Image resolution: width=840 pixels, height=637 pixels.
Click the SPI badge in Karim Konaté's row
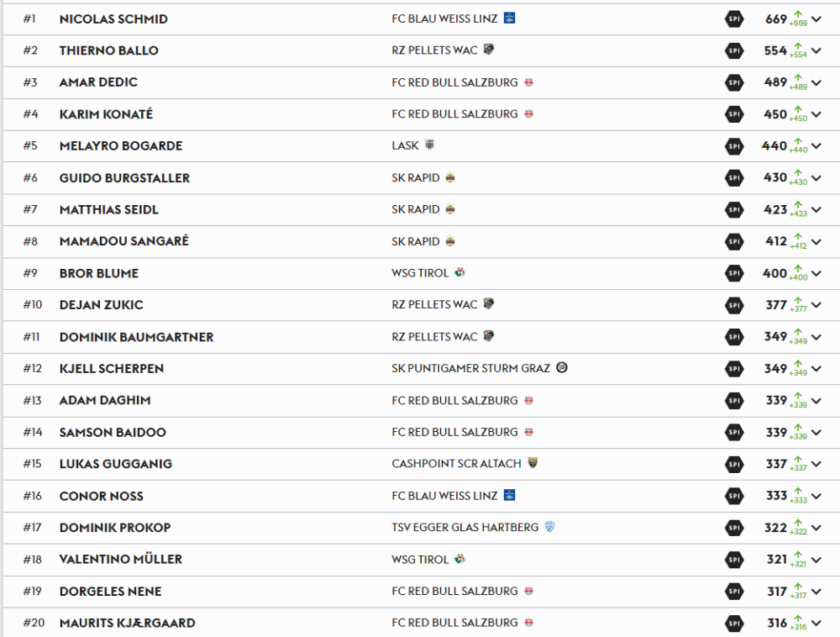pyautogui.click(x=735, y=114)
